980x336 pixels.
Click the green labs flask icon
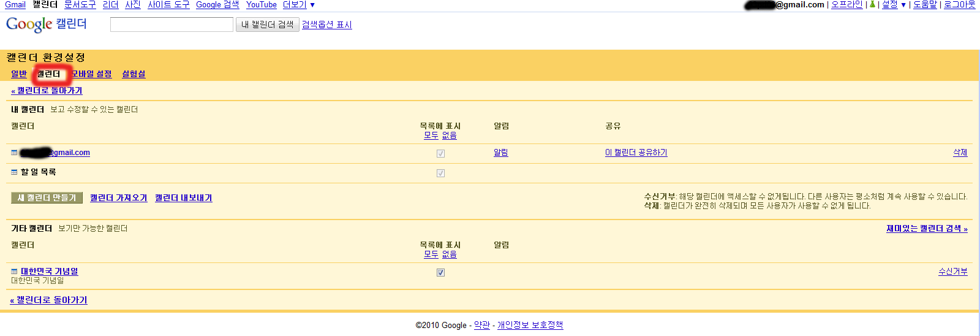[872, 4]
